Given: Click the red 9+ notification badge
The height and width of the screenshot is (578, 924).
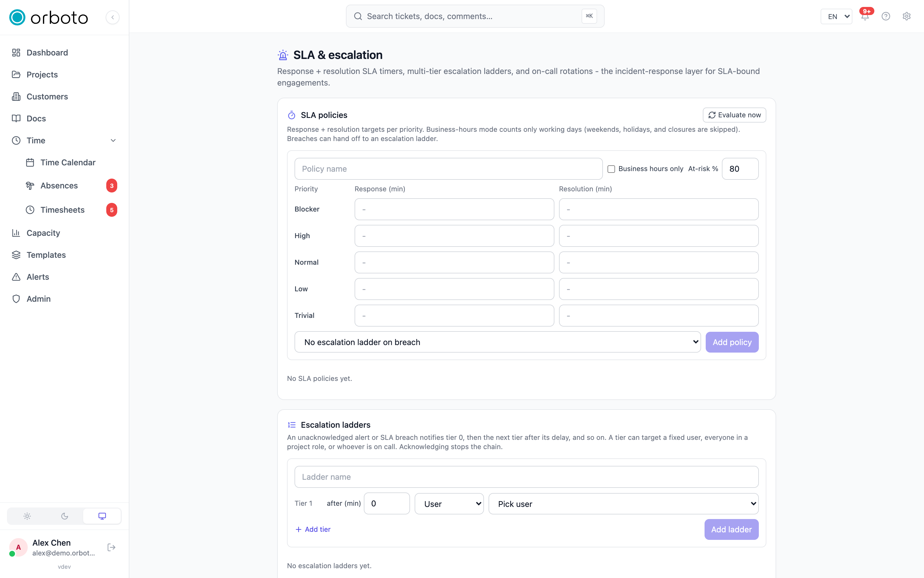Looking at the screenshot, I should pos(867,11).
